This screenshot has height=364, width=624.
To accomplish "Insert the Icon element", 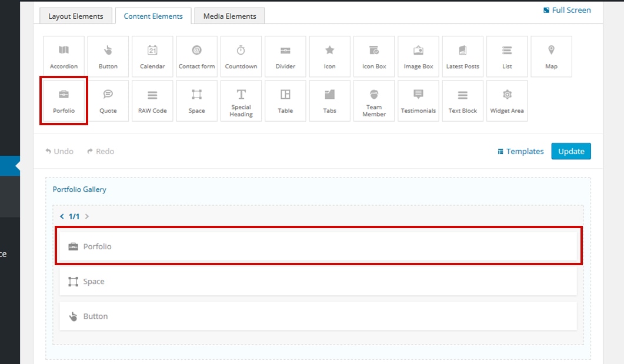I will pos(329,56).
